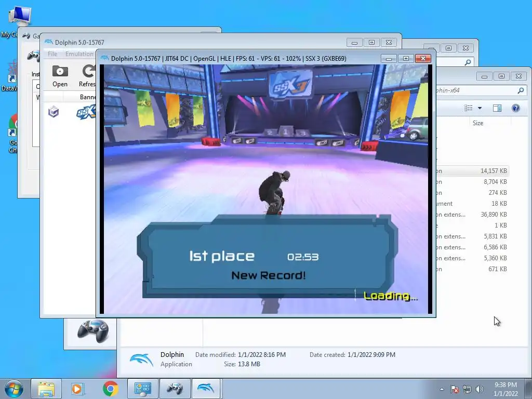Viewport: 532px width, 399px height.
Task: Open the File menu in Dolphin
Action: [52, 54]
